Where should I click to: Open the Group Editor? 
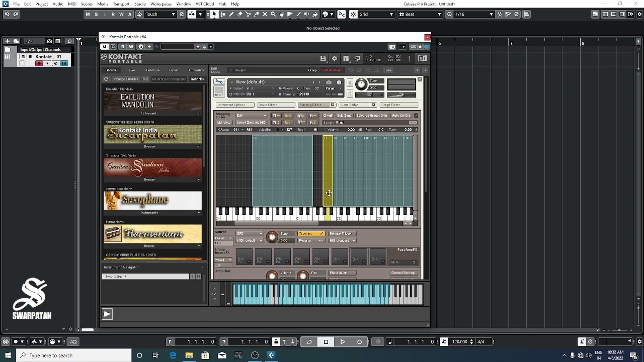point(276,105)
